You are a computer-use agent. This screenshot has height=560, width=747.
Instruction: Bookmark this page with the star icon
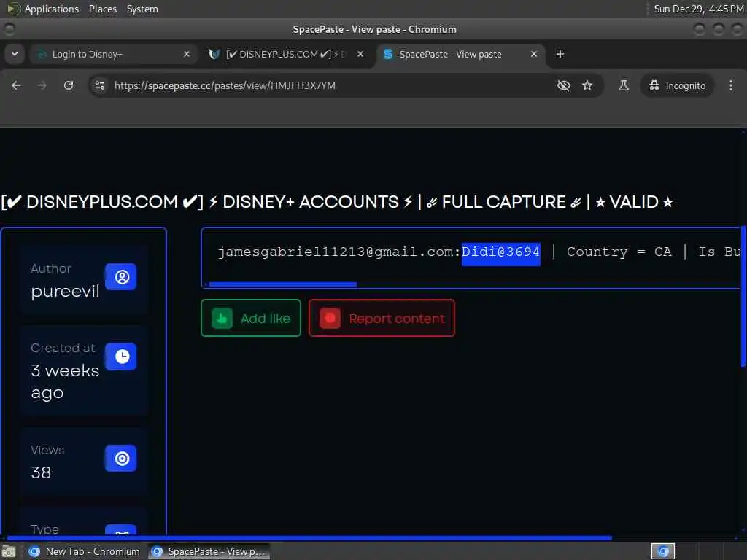(x=587, y=85)
